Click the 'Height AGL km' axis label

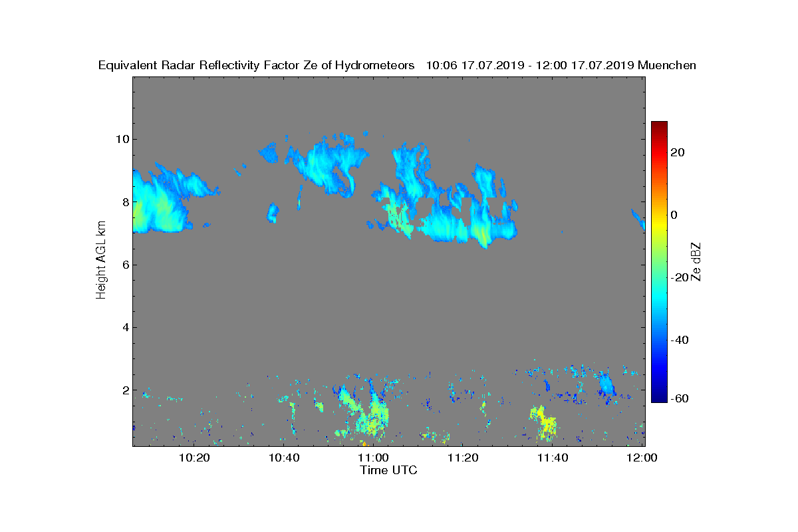pos(101,261)
